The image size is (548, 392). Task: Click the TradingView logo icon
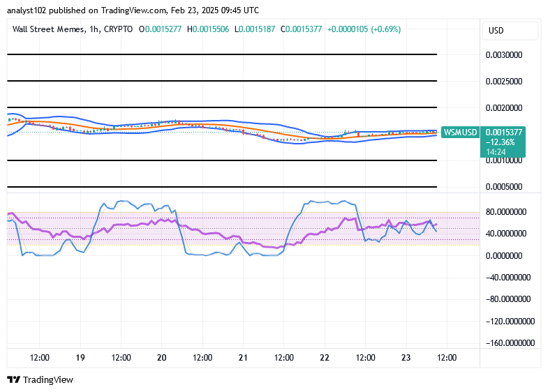[14, 379]
